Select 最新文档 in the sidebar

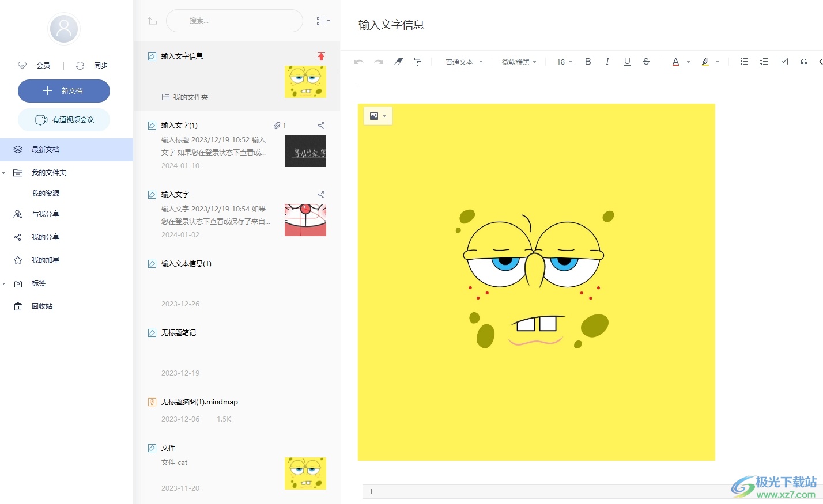[x=66, y=150]
